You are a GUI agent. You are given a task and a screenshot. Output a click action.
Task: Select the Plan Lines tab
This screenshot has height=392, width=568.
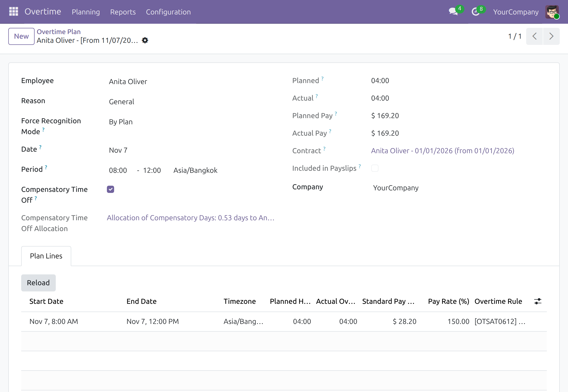click(x=46, y=256)
